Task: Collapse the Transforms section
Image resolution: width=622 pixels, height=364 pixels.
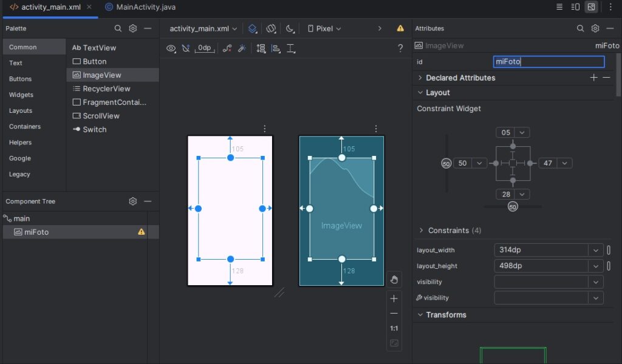Action: (x=420, y=314)
